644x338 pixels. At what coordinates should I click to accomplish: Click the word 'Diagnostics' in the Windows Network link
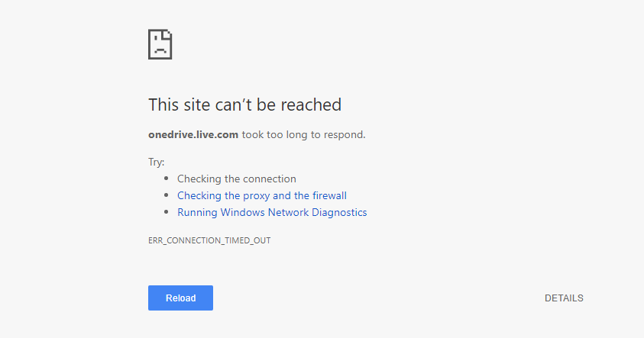coord(339,212)
